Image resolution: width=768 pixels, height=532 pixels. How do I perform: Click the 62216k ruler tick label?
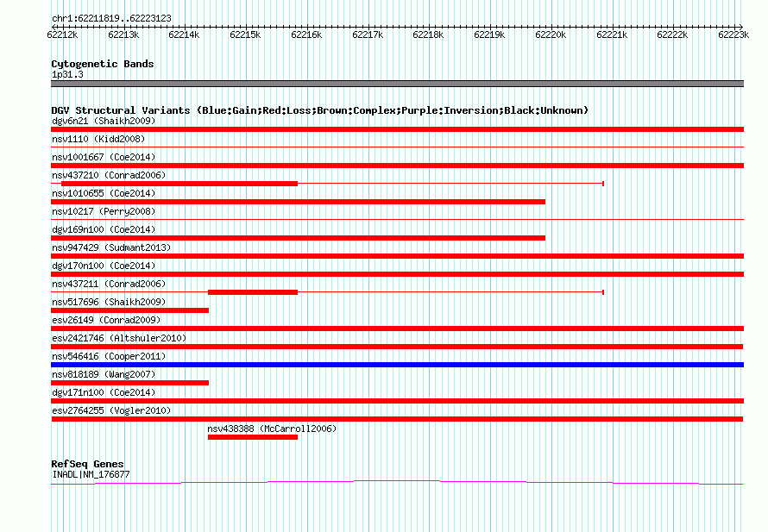[x=306, y=34]
